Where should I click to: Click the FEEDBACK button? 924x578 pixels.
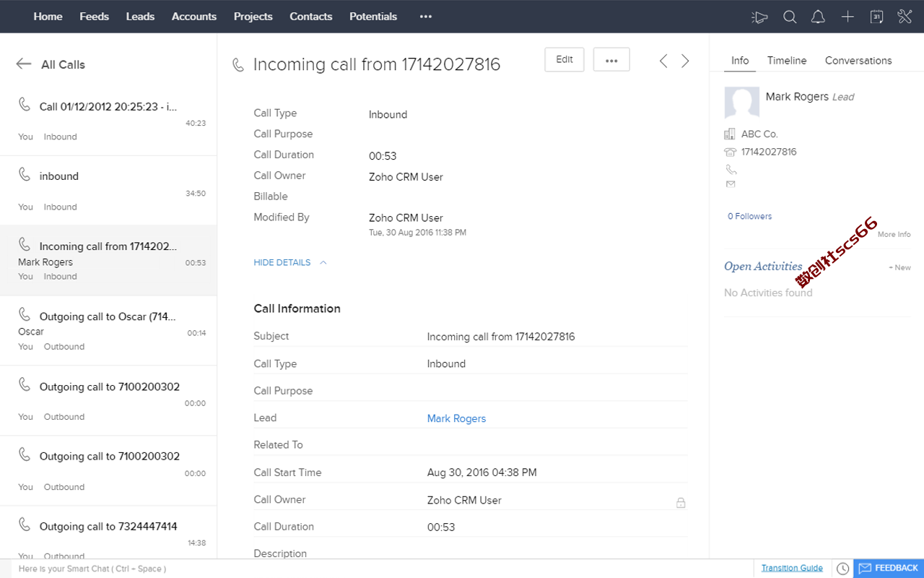889,569
